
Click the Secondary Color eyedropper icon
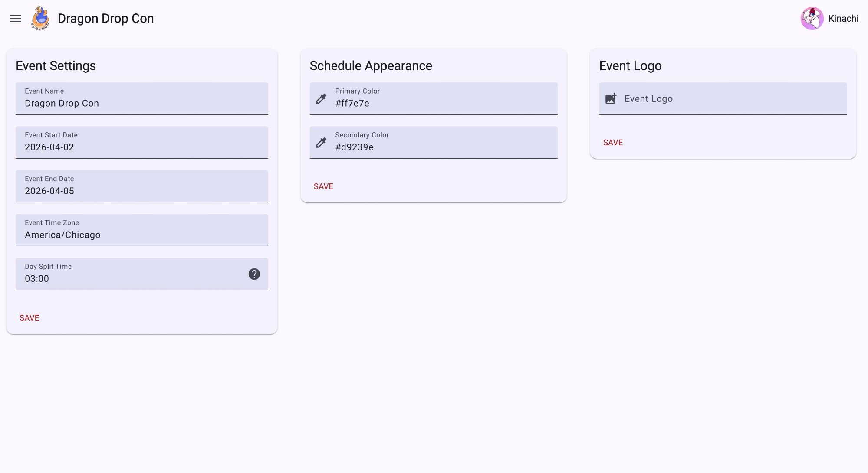click(321, 143)
